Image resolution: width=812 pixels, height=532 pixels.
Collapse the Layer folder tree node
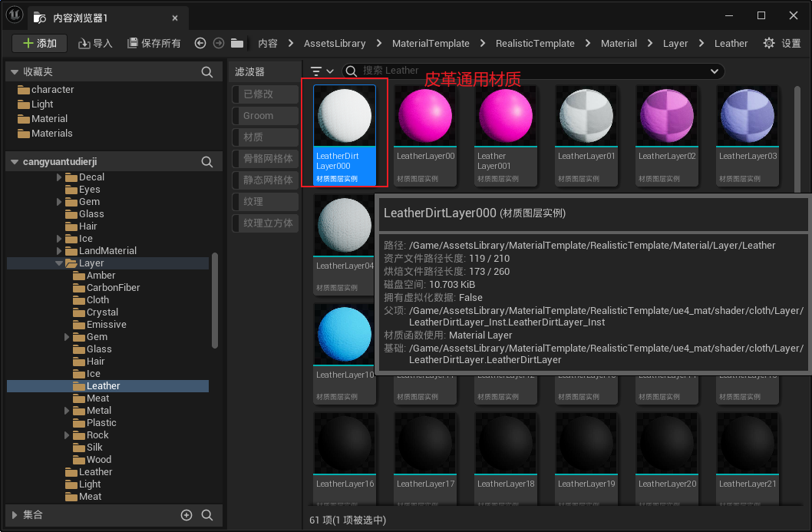(x=60, y=263)
